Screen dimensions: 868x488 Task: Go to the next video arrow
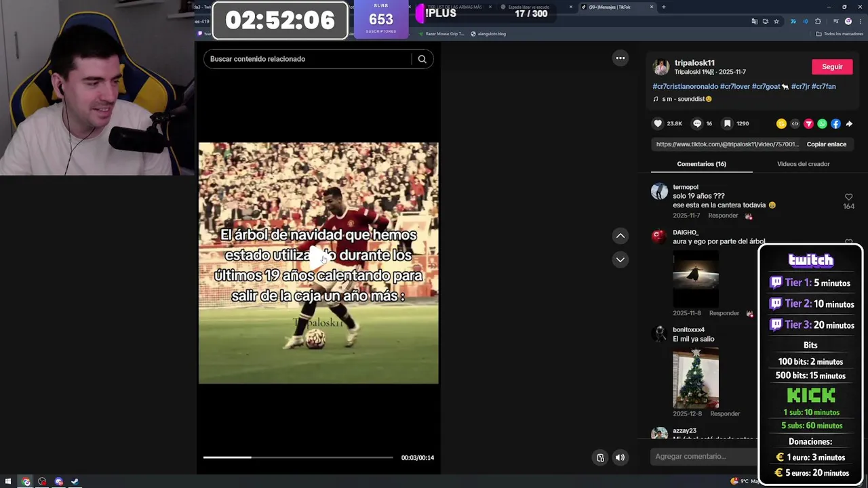[620, 260]
